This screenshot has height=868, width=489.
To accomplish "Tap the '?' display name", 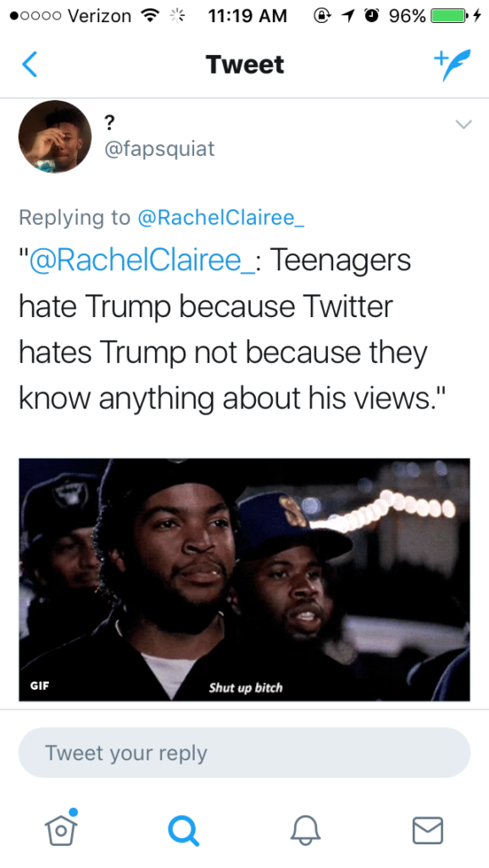I will pyautogui.click(x=109, y=123).
